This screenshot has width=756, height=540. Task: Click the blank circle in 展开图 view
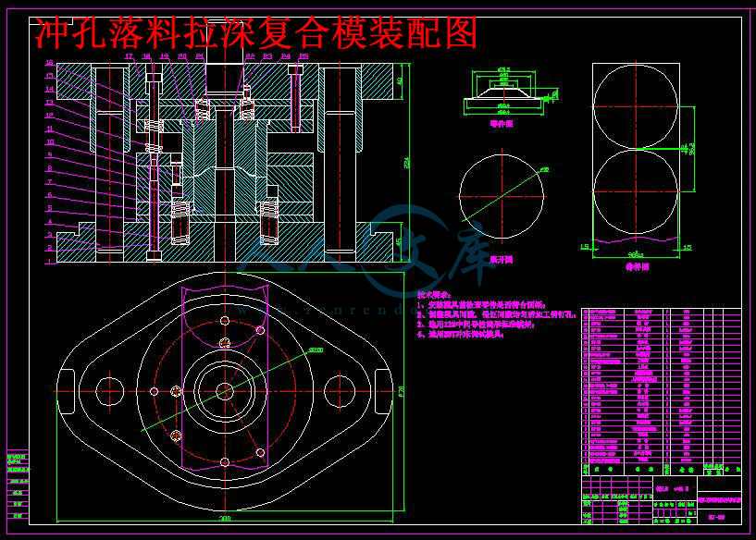(502, 197)
